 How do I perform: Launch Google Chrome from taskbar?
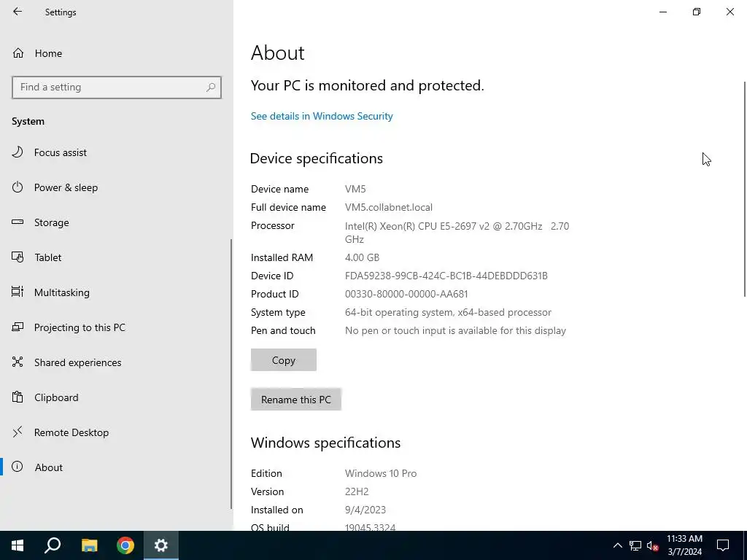click(125, 545)
